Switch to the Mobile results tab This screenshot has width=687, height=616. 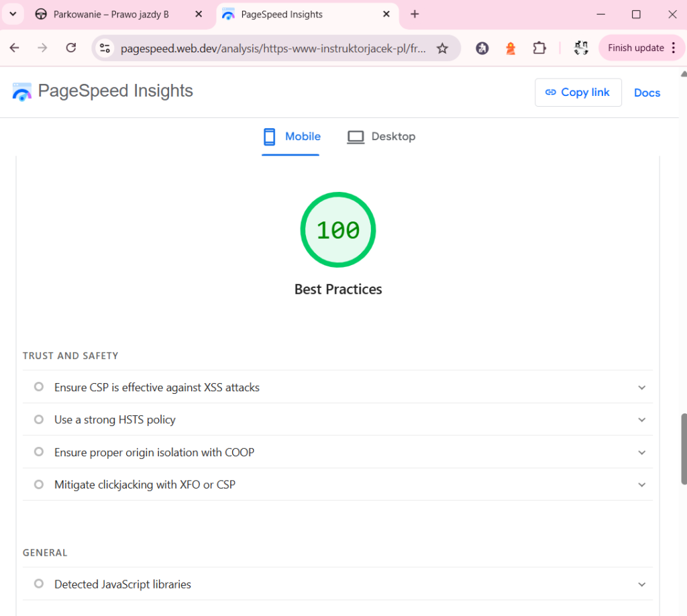pyautogui.click(x=291, y=137)
